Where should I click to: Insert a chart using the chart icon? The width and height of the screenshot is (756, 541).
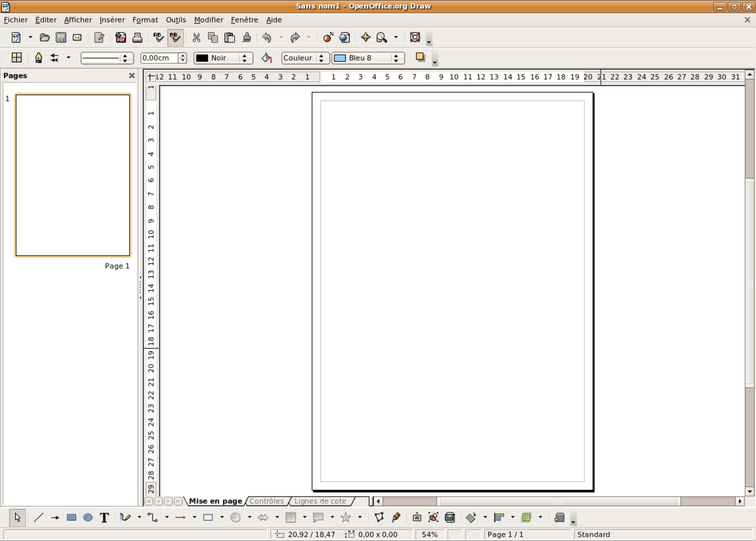328,37
